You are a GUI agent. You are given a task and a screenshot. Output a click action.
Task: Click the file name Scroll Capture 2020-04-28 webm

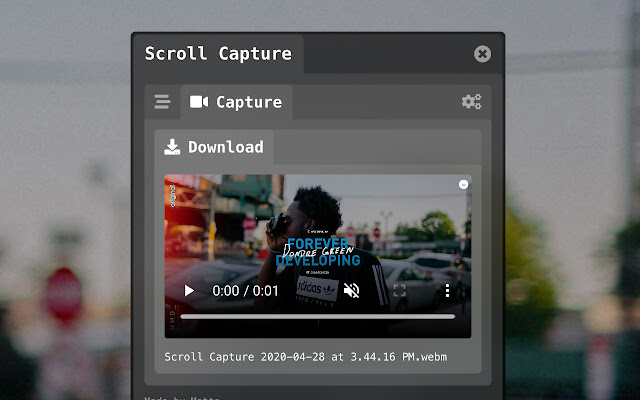(x=306, y=357)
